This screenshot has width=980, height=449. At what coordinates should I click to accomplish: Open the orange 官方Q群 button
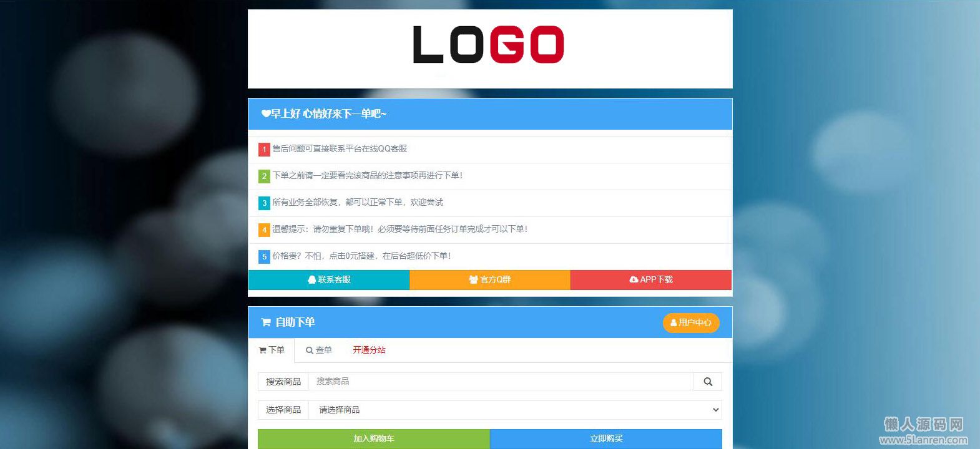click(x=490, y=280)
